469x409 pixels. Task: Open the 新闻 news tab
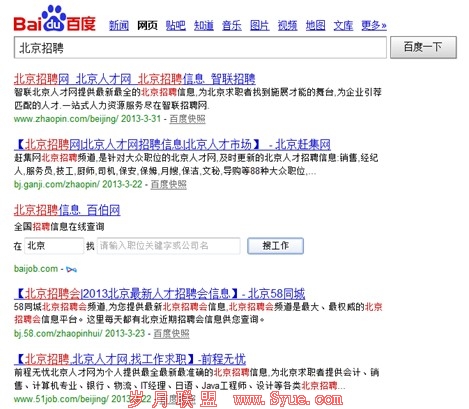pyautogui.click(x=119, y=25)
